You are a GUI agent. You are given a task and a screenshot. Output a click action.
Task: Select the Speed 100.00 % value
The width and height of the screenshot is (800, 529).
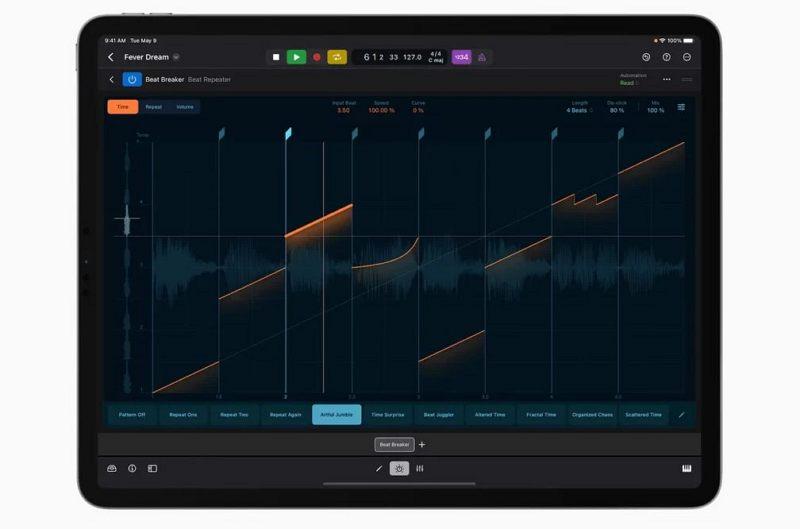coord(382,110)
